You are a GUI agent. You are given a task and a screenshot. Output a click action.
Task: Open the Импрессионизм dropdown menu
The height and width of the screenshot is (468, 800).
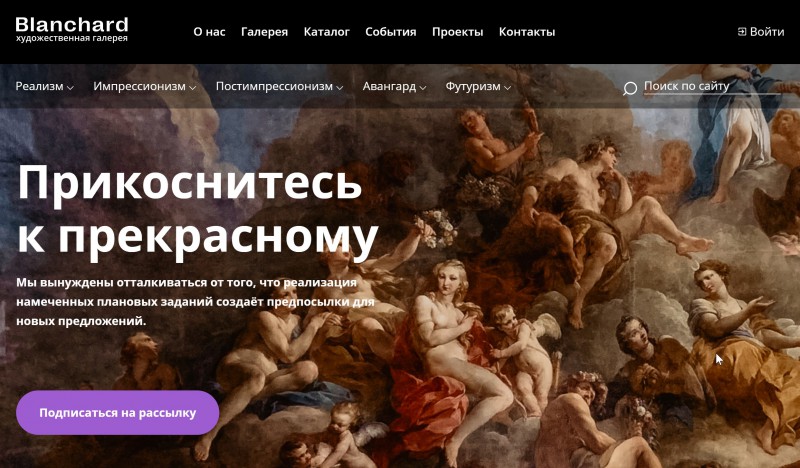[x=144, y=86]
